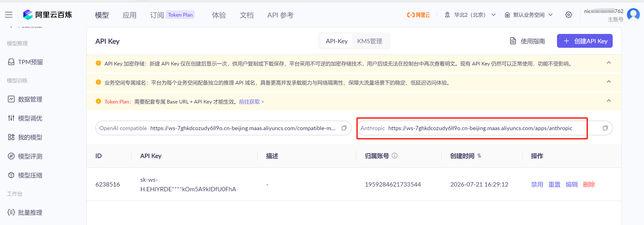Click the 模型评测 compass icon
Image resolution: width=644 pixels, height=225 pixels.
click(x=11, y=156)
